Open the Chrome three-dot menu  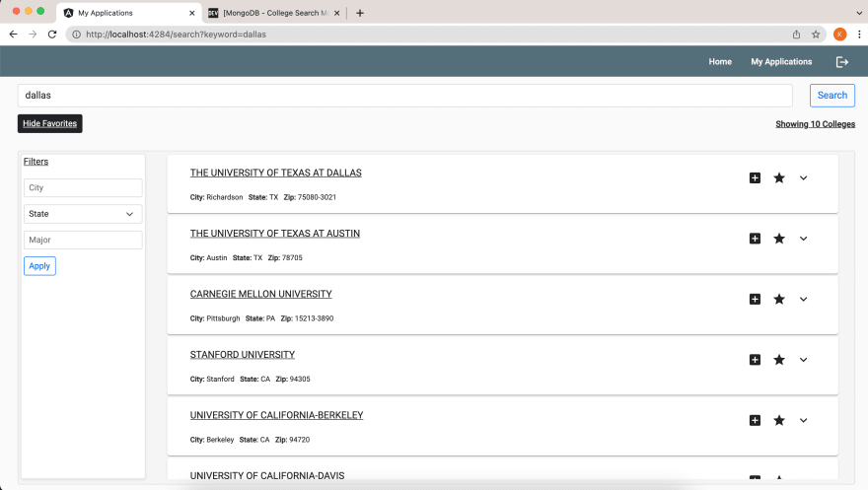coord(859,35)
